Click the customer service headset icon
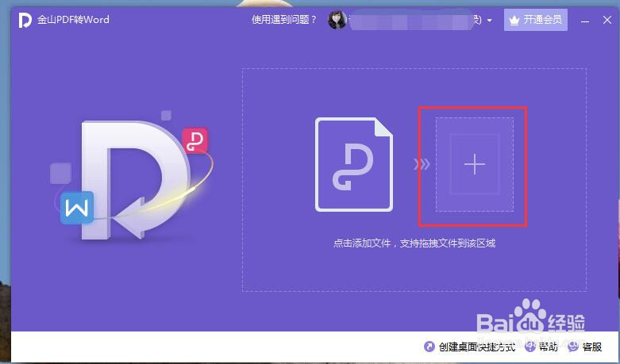 pos(573,347)
